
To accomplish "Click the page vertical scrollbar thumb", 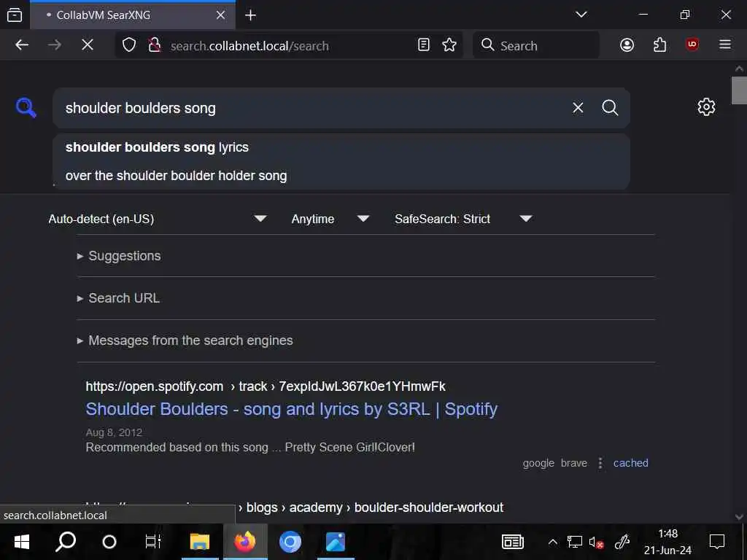I will click(x=739, y=90).
